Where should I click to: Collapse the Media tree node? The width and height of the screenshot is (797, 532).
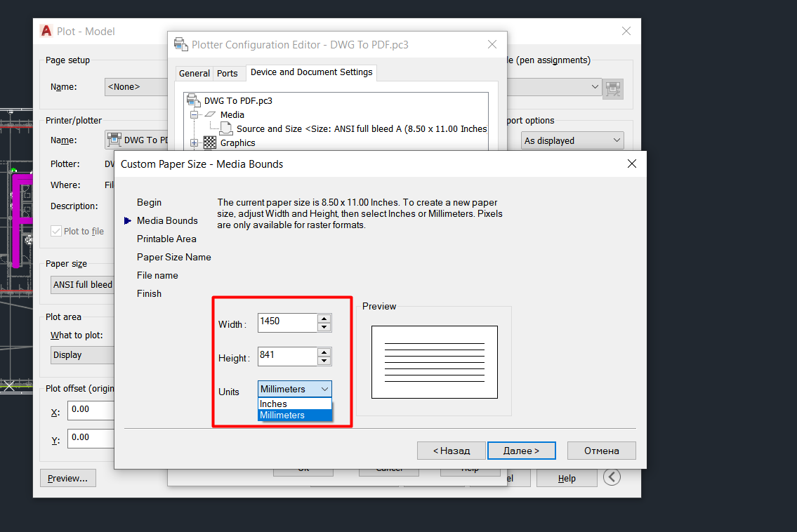tap(195, 115)
